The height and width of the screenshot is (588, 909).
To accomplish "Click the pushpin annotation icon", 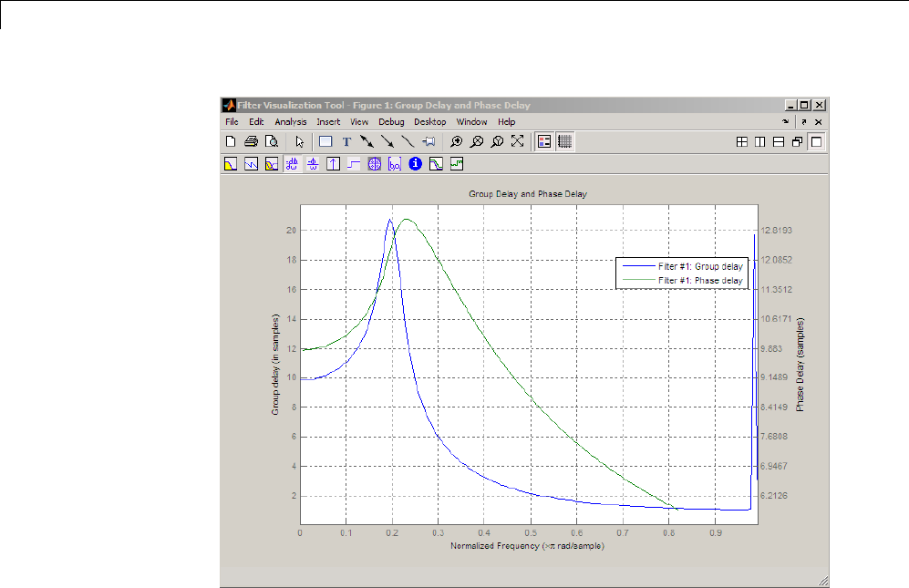I will [x=429, y=141].
